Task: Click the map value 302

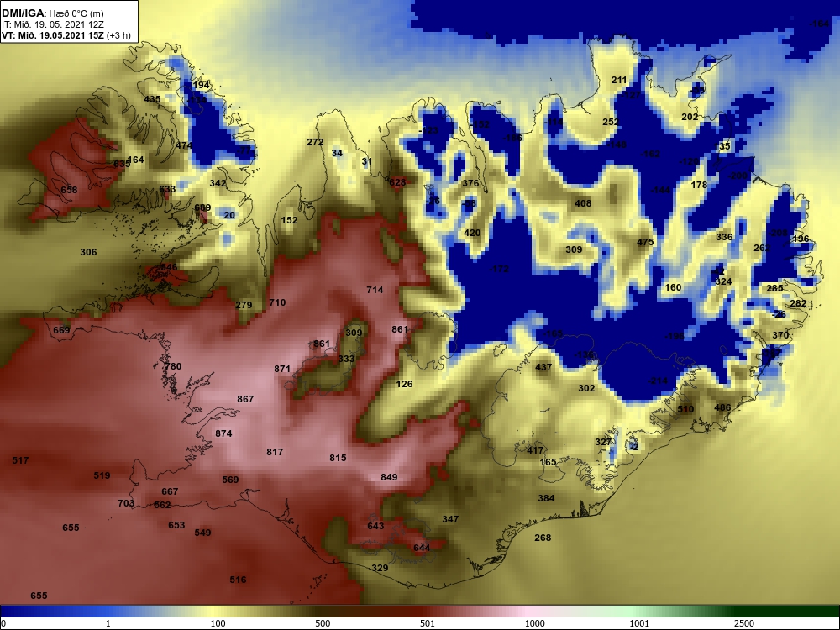Action: click(x=586, y=388)
